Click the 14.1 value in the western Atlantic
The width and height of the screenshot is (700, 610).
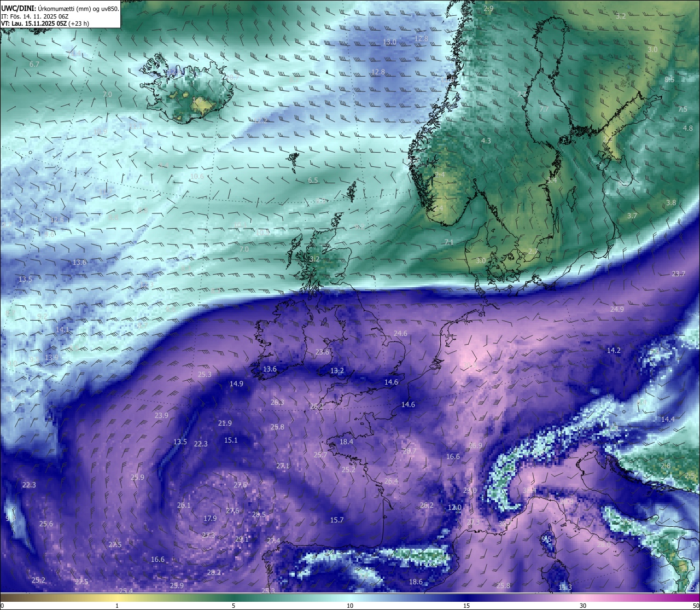[62, 330]
